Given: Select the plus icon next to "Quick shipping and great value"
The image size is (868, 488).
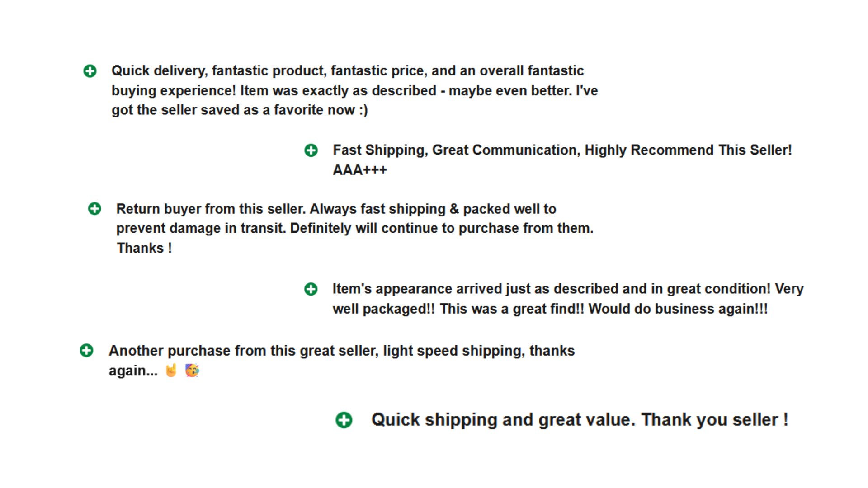Looking at the screenshot, I should pos(344,420).
